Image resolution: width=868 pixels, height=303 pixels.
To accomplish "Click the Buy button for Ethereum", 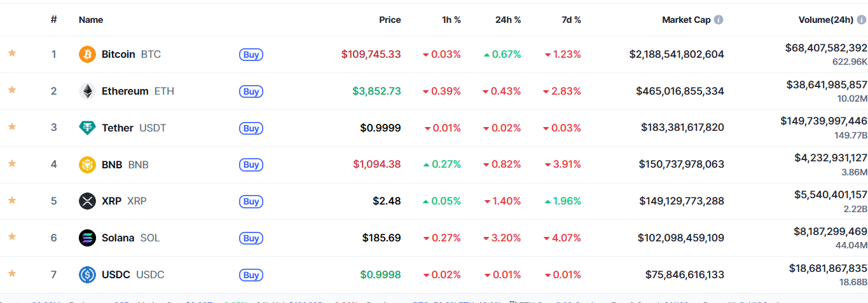I will click(251, 91).
